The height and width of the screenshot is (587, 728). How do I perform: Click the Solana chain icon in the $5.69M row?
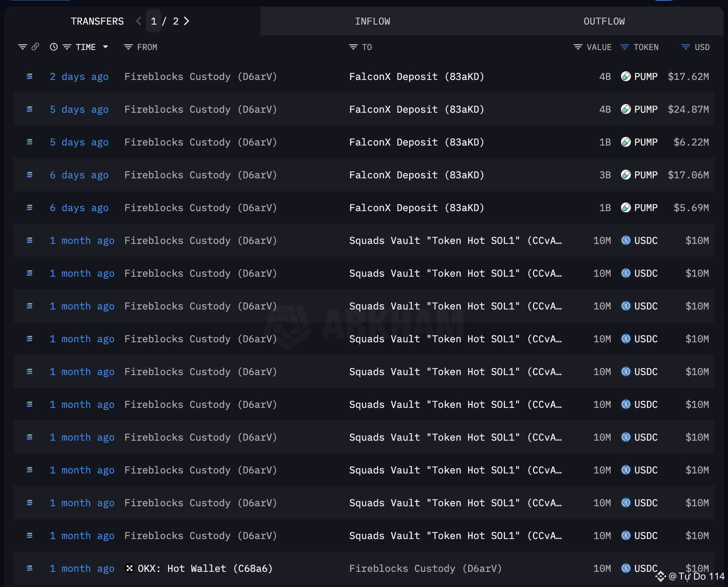tap(30, 207)
